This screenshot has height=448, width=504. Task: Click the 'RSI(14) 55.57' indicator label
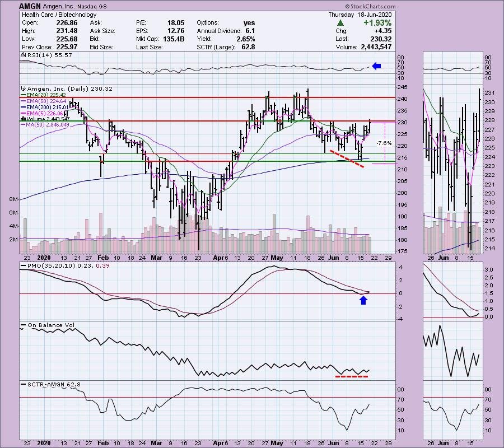click(49, 55)
